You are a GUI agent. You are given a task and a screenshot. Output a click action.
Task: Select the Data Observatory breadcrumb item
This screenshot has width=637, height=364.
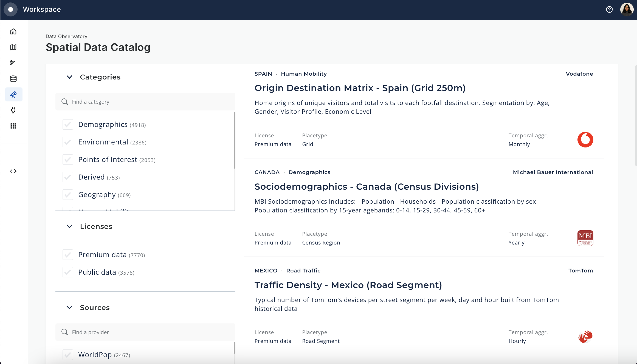tap(66, 36)
